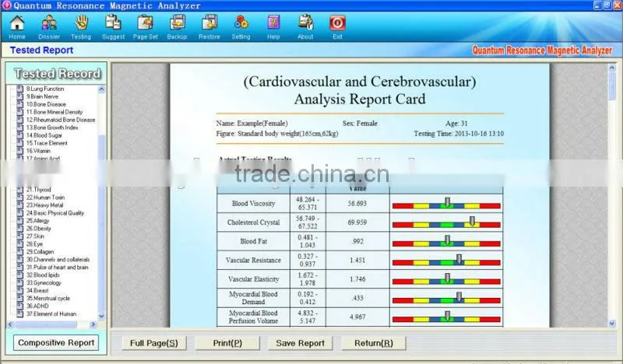Open the Page Set icon
The height and width of the screenshot is (364, 623).
click(x=146, y=23)
